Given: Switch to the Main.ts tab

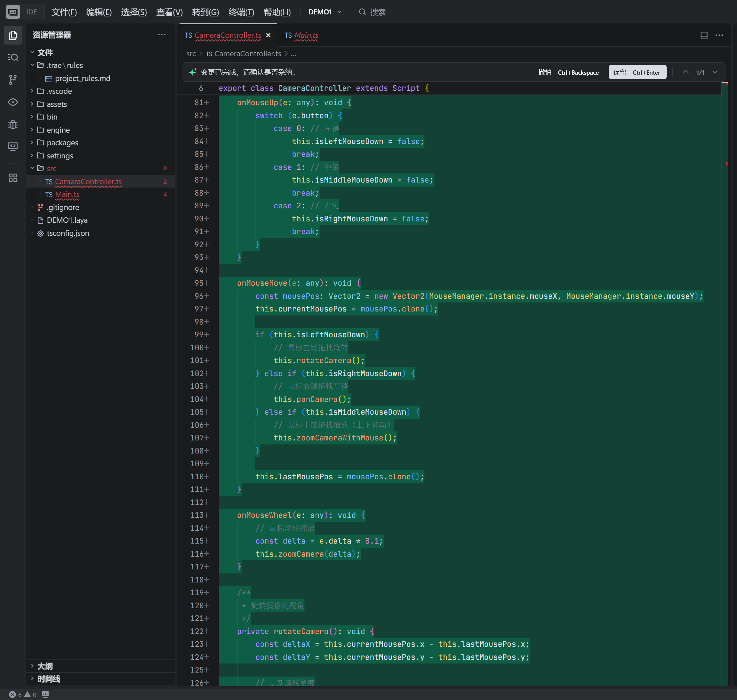Looking at the screenshot, I should tap(301, 36).
